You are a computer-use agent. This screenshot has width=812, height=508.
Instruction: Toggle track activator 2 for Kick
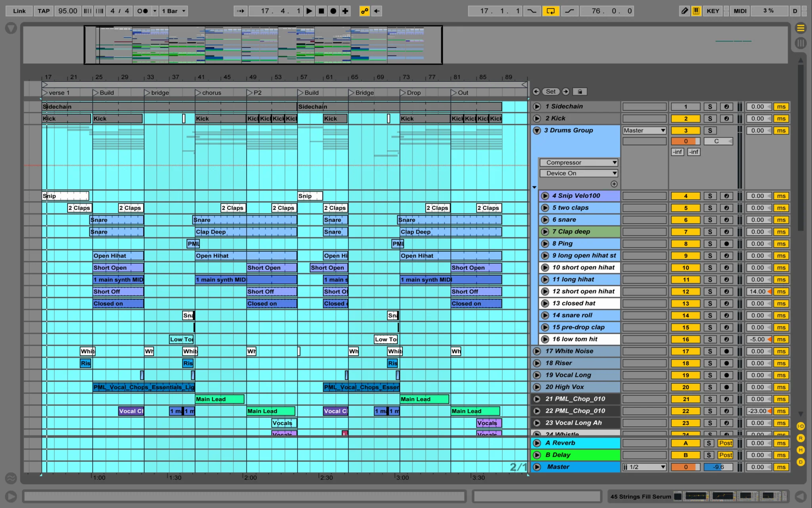pos(686,119)
